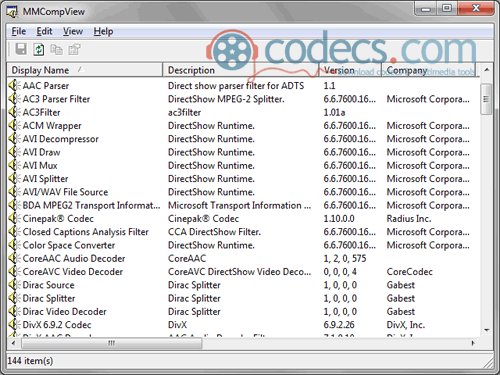
Task: Select the Closed Captions Analysis Filter name
Action: 86,232
